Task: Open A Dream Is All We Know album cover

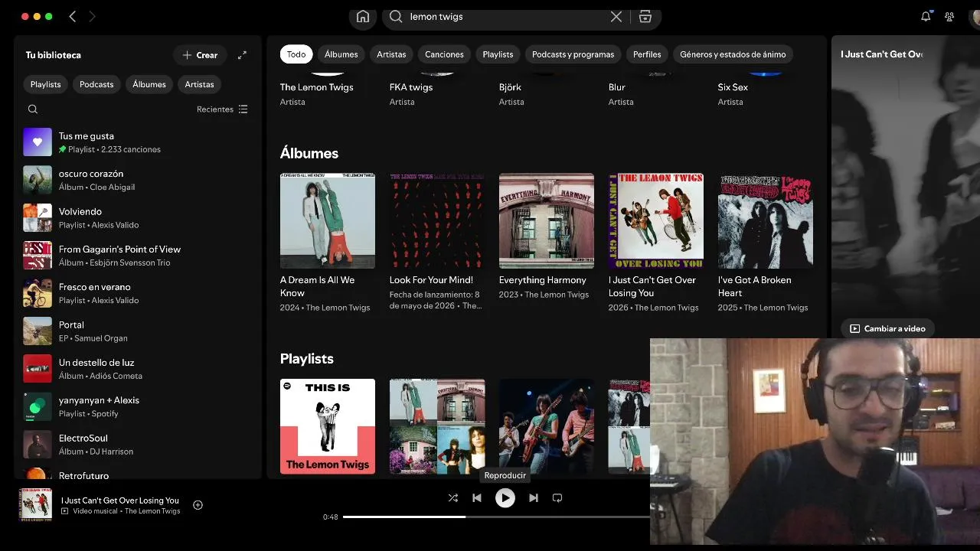Action: (x=328, y=220)
